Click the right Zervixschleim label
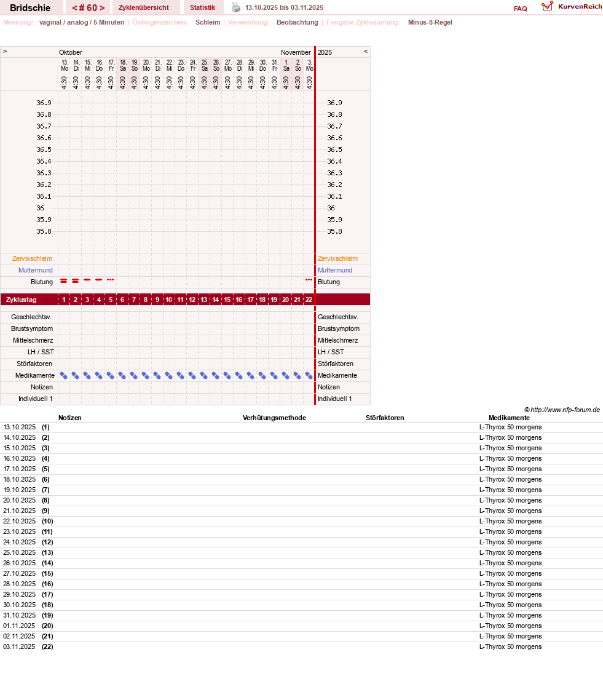Screen dimensions: 603x700 (x=337, y=258)
